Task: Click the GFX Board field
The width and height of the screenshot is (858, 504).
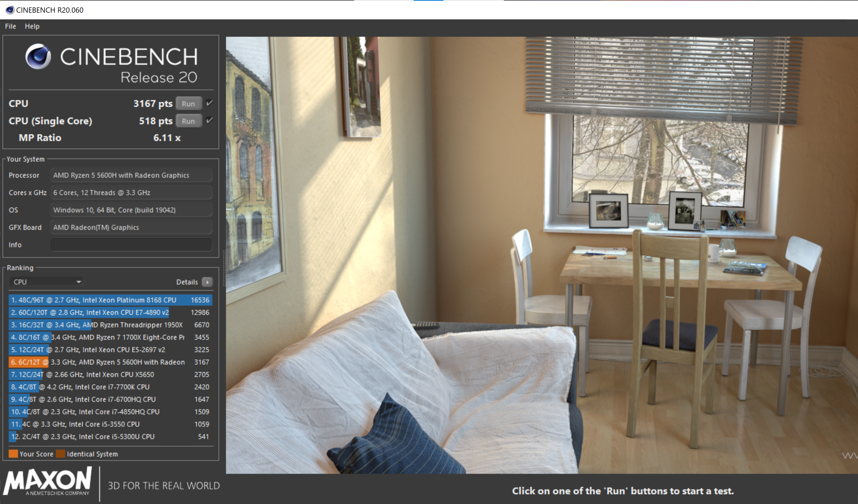Action: point(131,227)
